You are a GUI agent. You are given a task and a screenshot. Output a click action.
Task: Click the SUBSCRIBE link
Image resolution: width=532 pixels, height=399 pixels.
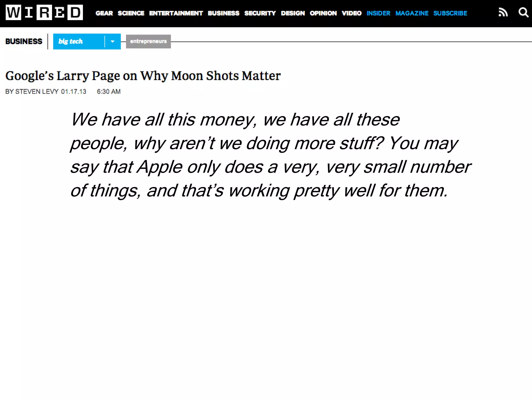point(450,13)
